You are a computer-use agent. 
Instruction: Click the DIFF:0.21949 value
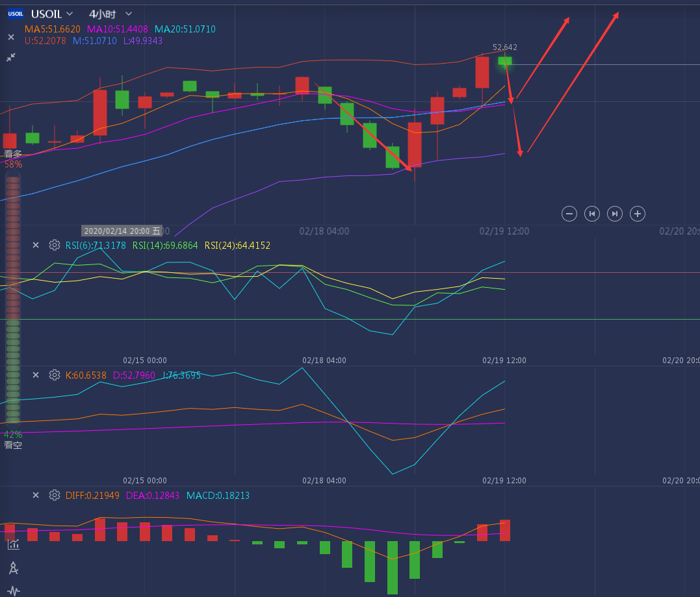coord(92,496)
